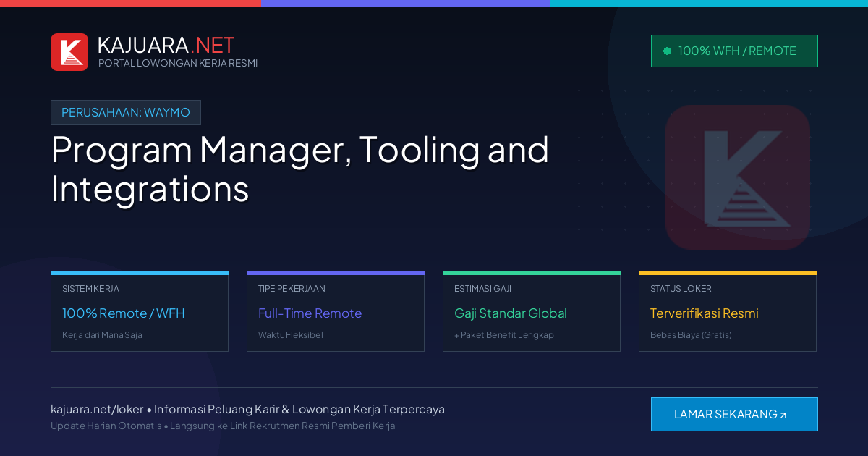
Task: Click the LAMAR SEKARANG button
Action: click(734, 414)
